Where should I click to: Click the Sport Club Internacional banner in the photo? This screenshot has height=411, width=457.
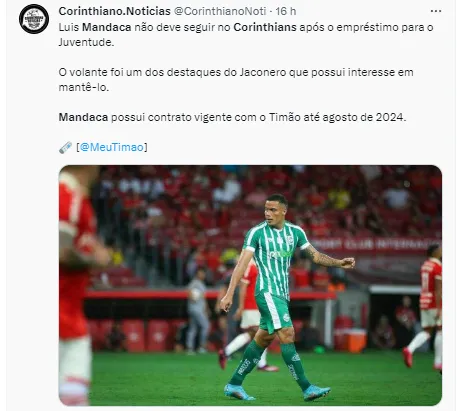pos(375,244)
